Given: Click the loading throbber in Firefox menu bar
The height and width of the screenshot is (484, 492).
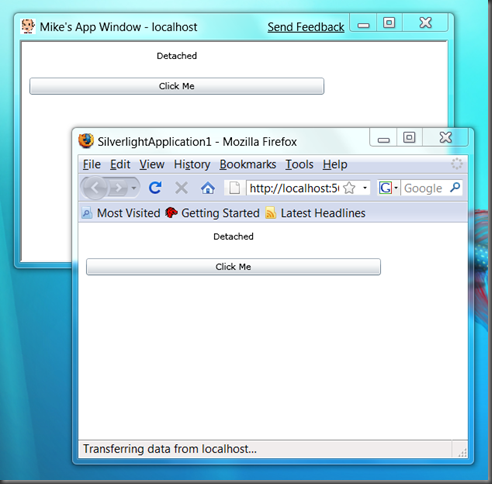Looking at the screenshot, I should point(457,164).
